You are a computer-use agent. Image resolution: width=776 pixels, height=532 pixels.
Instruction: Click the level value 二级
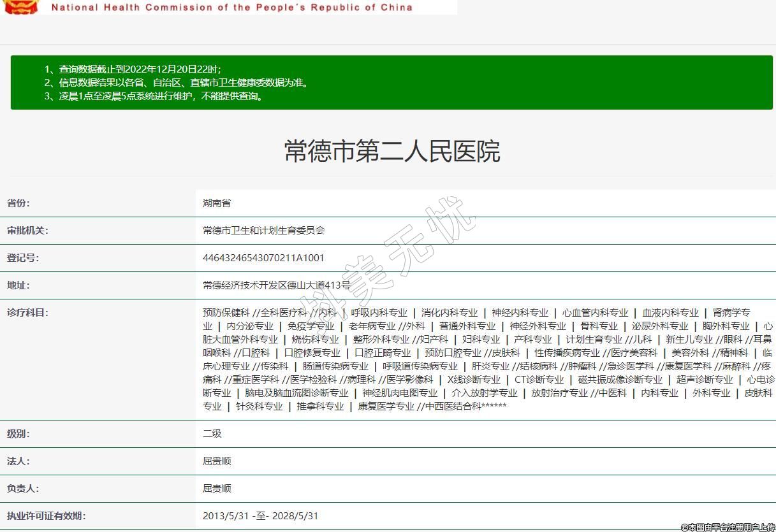pyautogui.click(x=212, y=434)
